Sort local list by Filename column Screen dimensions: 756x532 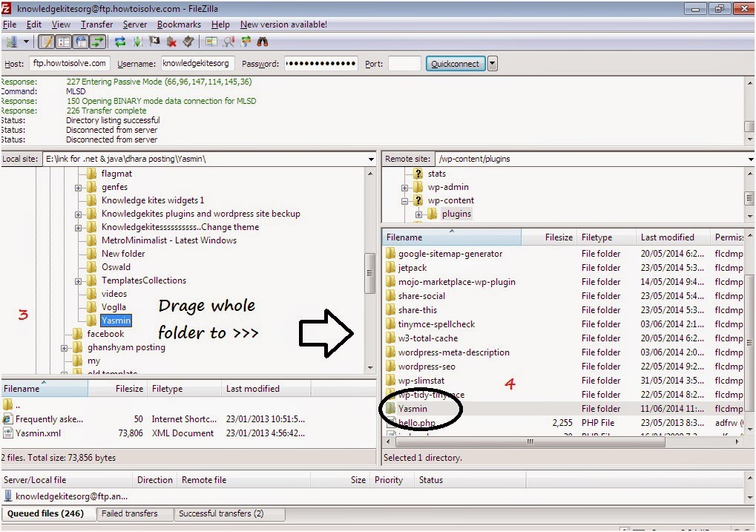point(45,389)
